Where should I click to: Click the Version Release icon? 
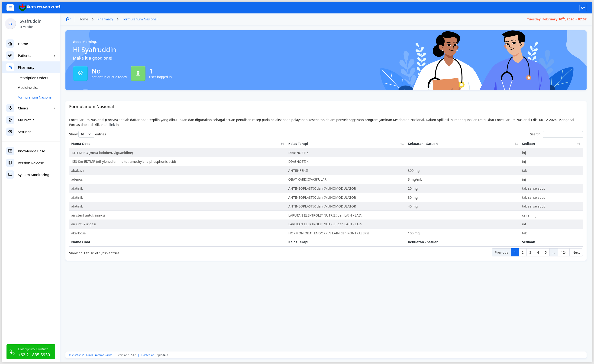pyautogui.click(x=10, y=163)
